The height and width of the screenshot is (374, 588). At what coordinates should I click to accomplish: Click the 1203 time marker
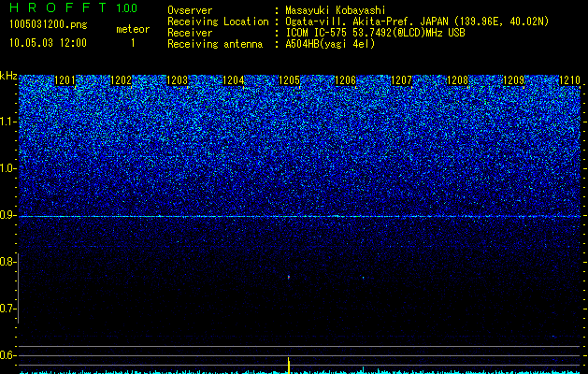click(177, 80)
